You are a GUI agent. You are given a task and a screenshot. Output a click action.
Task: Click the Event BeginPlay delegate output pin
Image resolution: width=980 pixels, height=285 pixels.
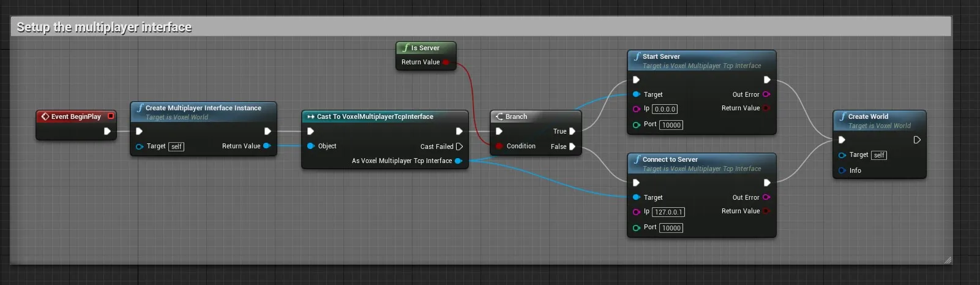click(111, 116)
